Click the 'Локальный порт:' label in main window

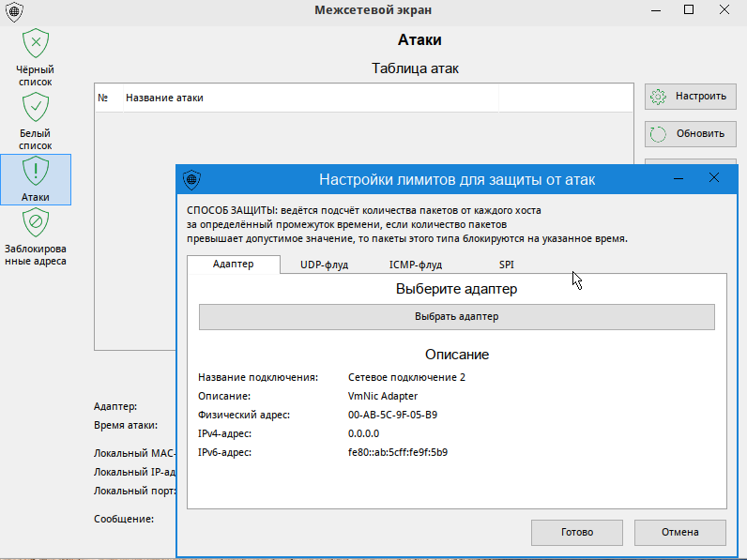(x=135, y=491)
